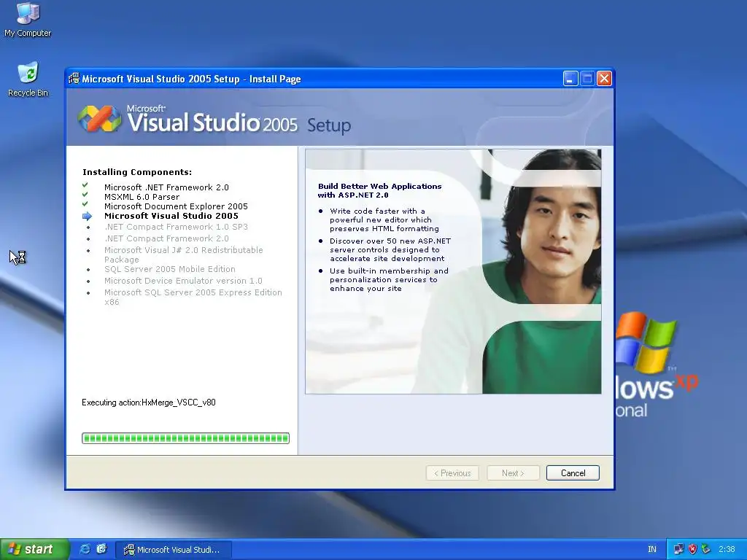The image size is (747, 560).
Task: Click 'Discover over 50 new ASP.NET' bullet
Action: [390, 249]
